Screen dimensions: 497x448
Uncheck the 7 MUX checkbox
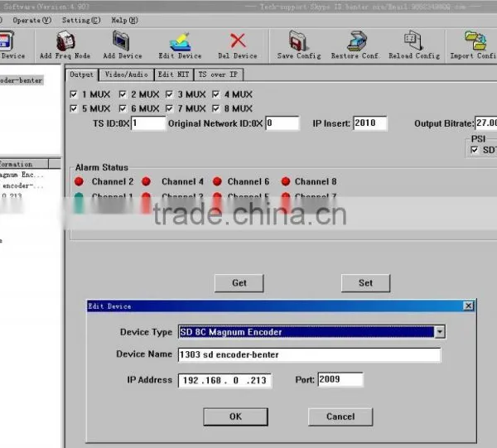[x=169, y=108]
